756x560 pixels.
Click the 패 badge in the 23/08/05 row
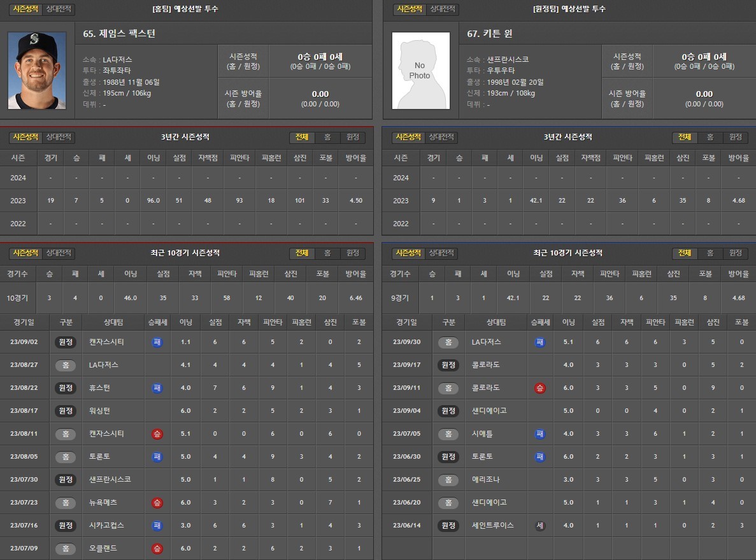click(157, 456)
